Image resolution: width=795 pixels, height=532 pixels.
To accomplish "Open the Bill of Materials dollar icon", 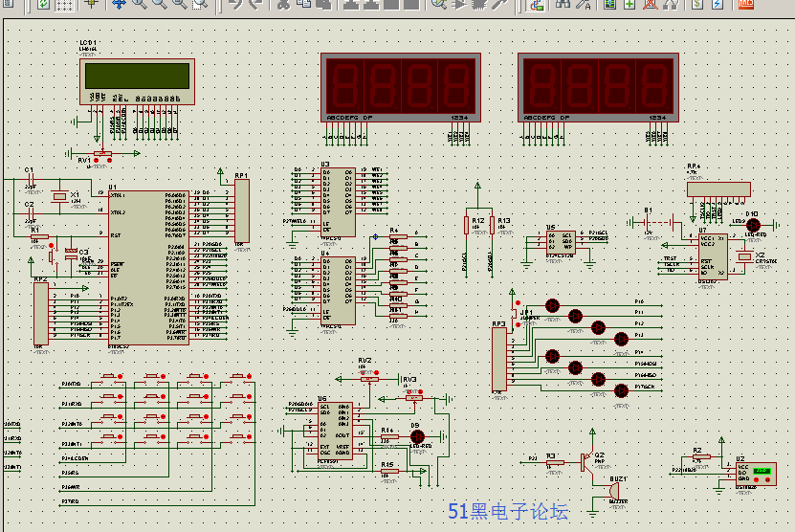I will pyautogui.click(x=697, y=4).
